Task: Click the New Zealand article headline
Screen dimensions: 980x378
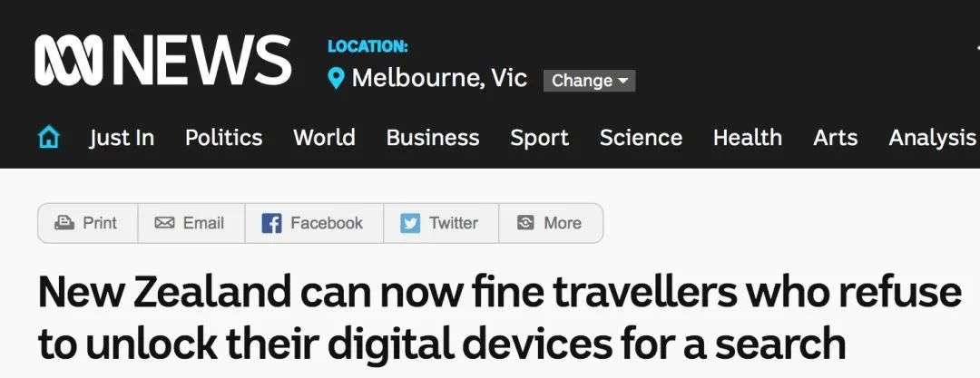Action: (499, 317)
